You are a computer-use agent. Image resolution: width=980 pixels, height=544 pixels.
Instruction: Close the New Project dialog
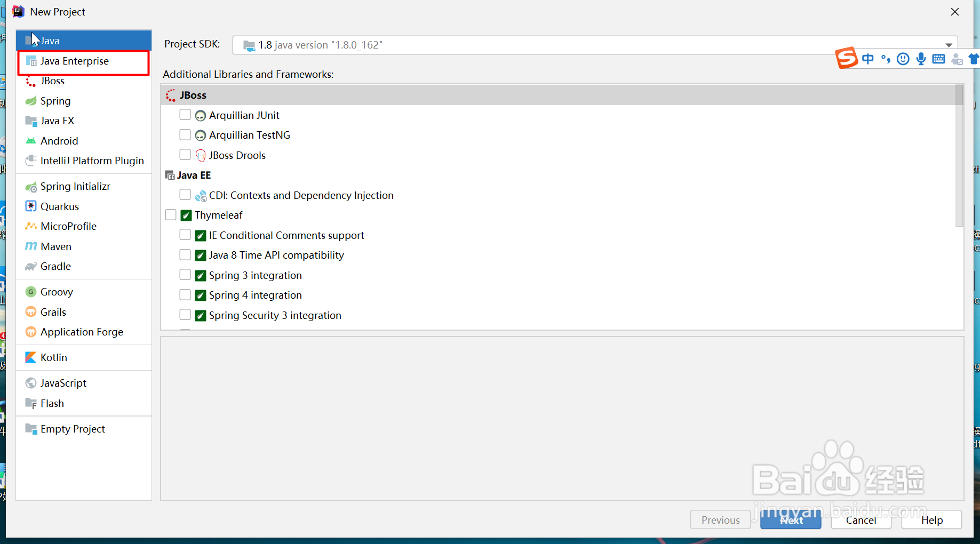point(955,12)
